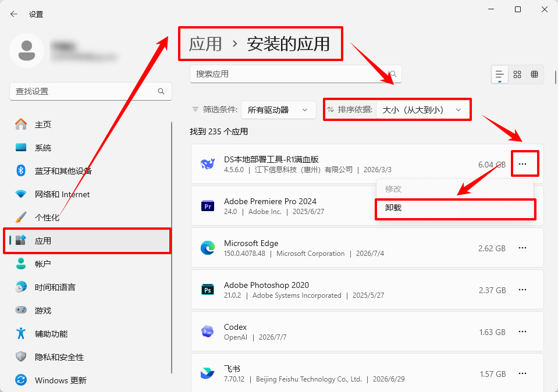Switch to table view layout
The height and width of the screenshot is (392, 558).
click(x=534, y=74)
